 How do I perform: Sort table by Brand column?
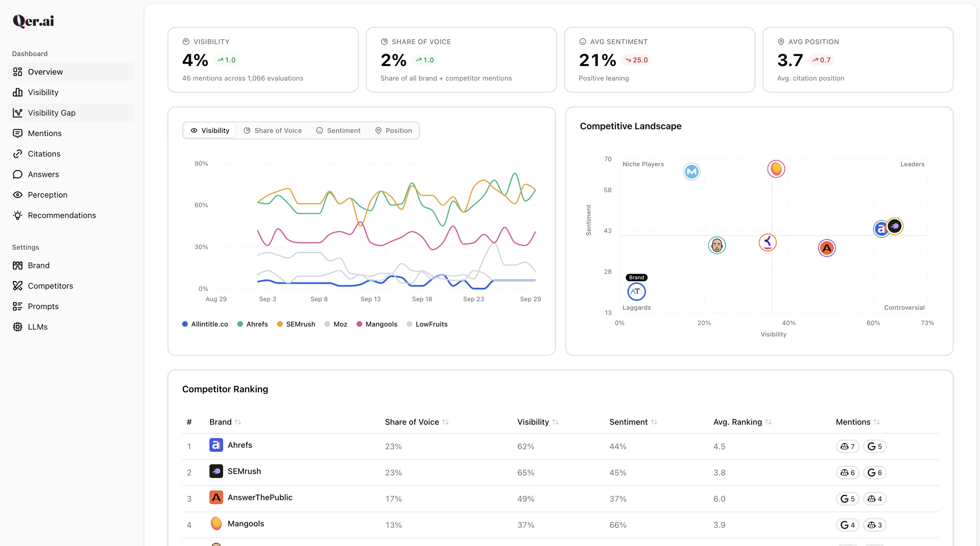pyautogui.click(x=225, y=422)
